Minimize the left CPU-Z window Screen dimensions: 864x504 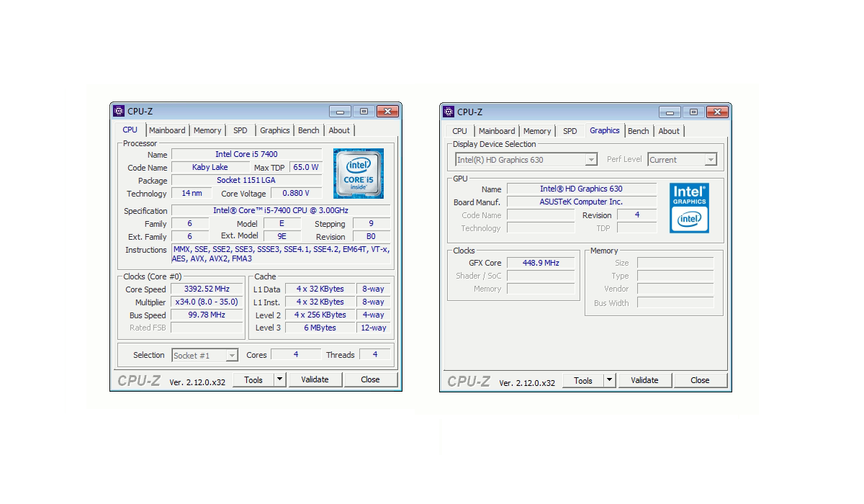(x=341, y=112)
